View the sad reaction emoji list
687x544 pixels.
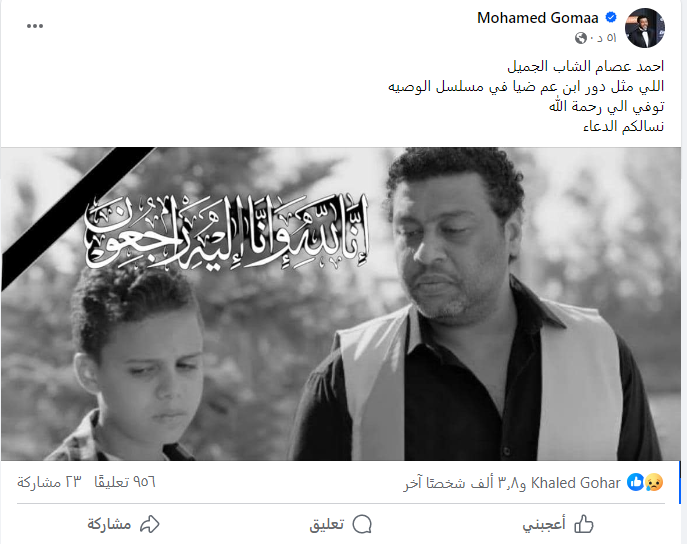[654, 482]
